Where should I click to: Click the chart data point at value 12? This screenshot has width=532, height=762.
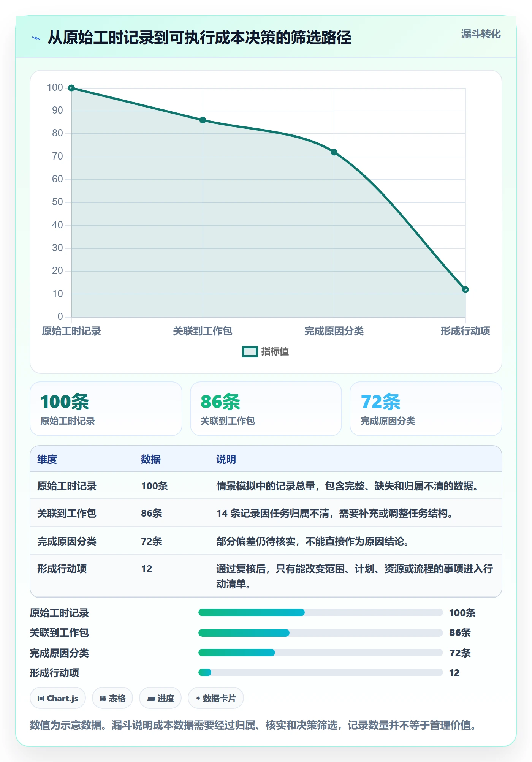[465, 289]
